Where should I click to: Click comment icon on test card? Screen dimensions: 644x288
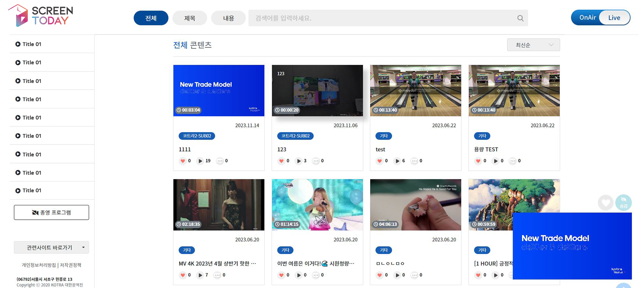coord(415,161)
